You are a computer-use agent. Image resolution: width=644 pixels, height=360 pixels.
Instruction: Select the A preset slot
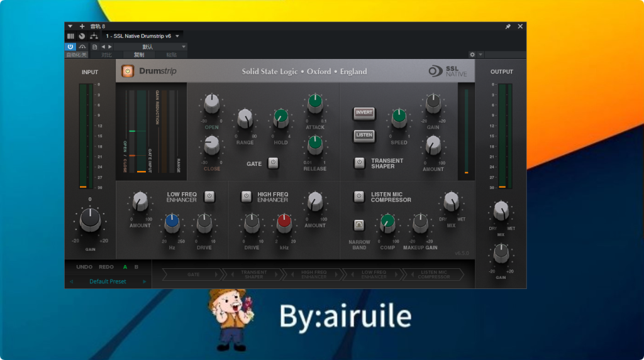click(125, 267)
